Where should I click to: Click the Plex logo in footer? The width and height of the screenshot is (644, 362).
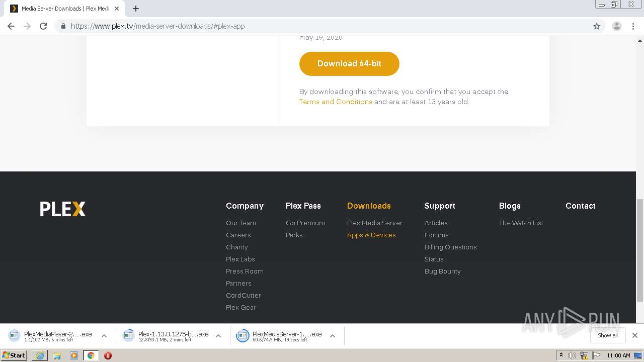(x=63, y=209)
